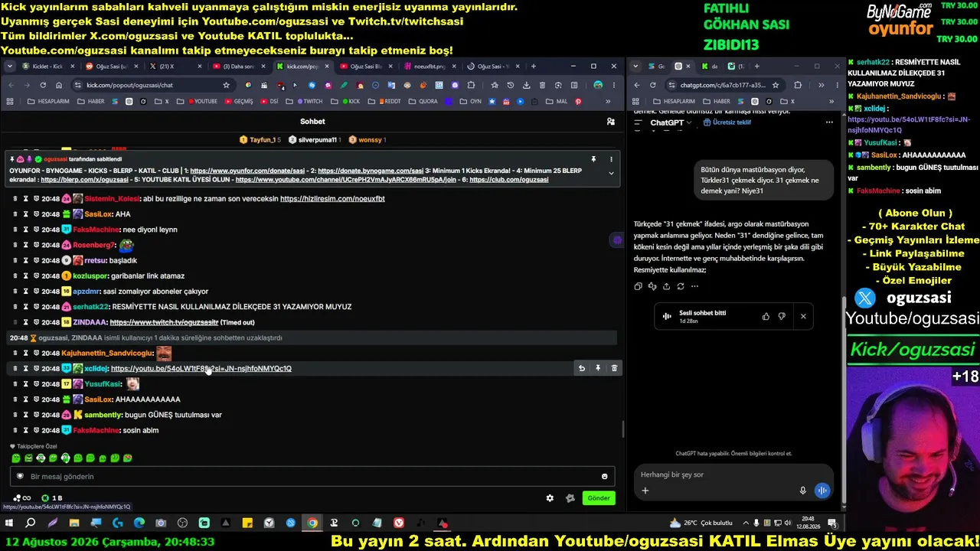Image resolution: width=980 pixels, height=551 pixels.
Task: Click the taskbar clock showing 20:48
Action: 808,523
